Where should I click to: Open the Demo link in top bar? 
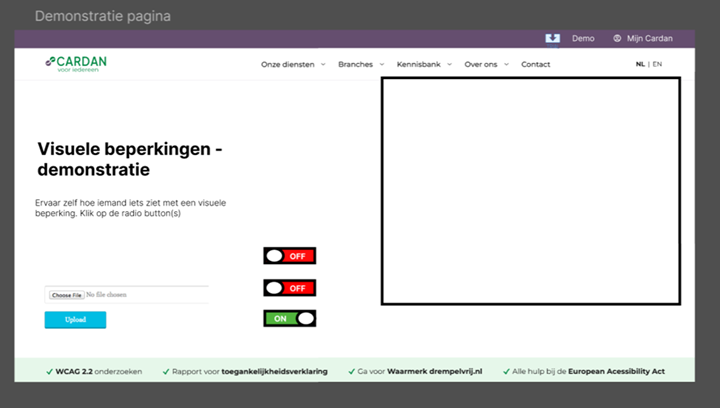point(583,38)
